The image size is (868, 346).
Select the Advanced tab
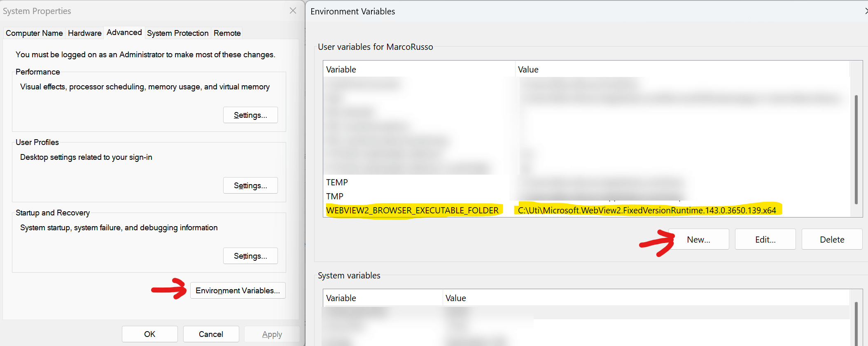point(124,32)
